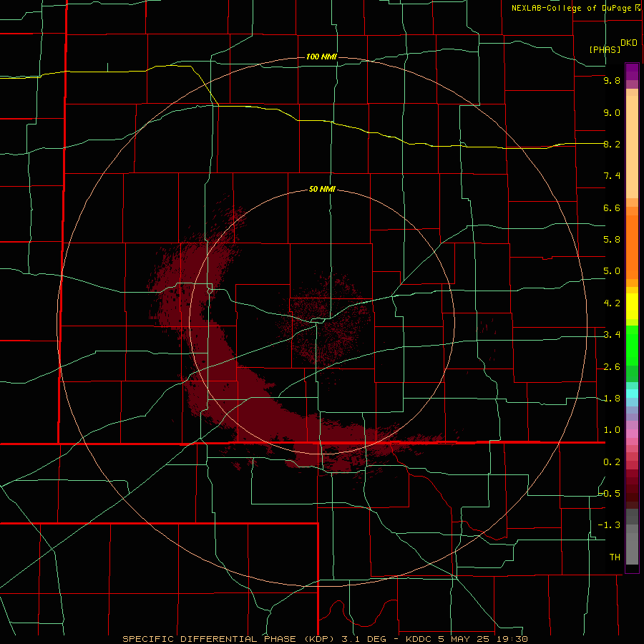Pick the dark orange color bar segment

(x=632, y=247)
